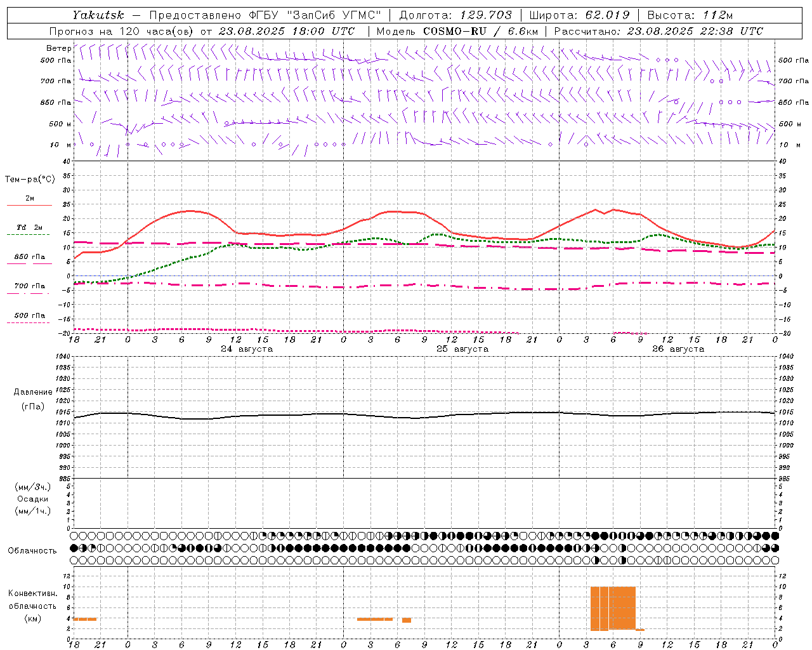Click the (мм/3ч.) precipitation unit label
Screen dimensions: 812x650
(33, 487)
